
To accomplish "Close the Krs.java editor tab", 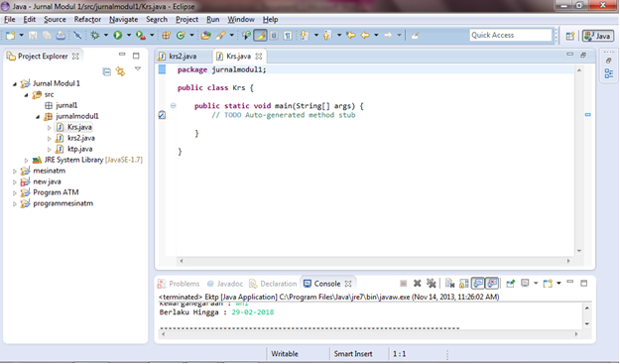I will click(259, 57).
